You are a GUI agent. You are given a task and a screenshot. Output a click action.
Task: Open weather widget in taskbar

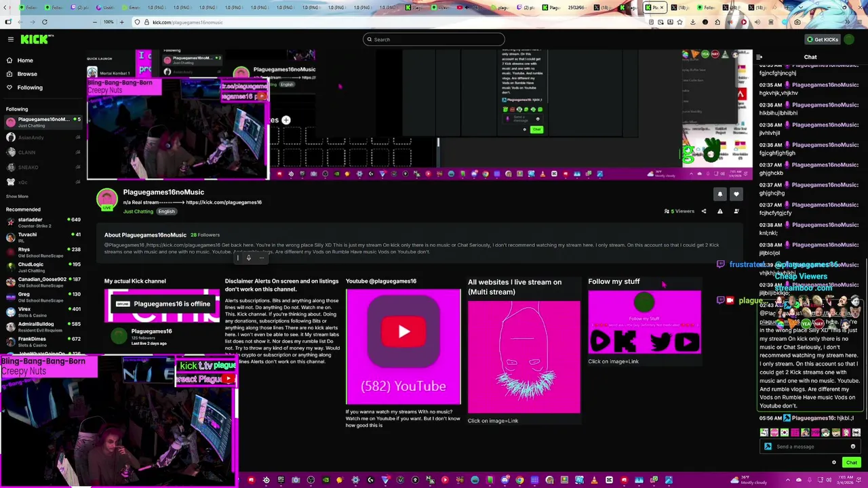pyautogui.click(x=749, y=481)
